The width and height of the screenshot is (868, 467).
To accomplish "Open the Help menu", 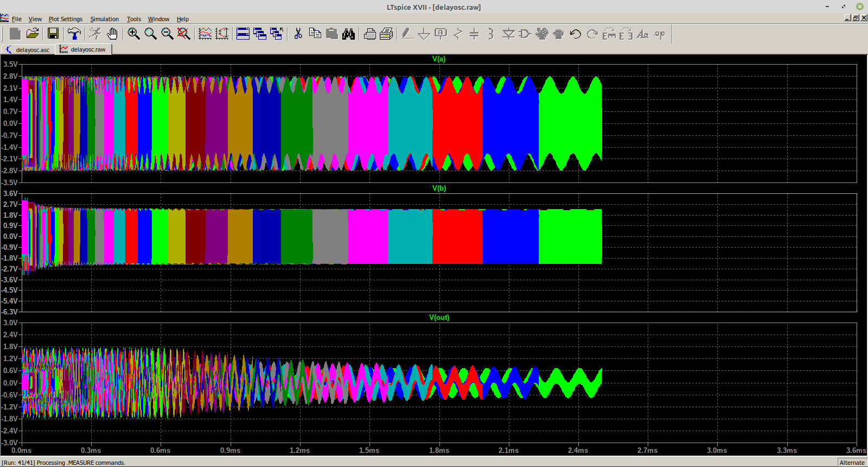I will 182,19.
